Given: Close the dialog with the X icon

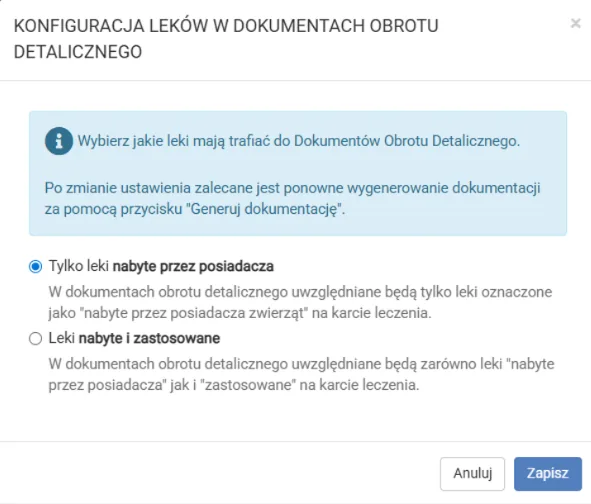Looking at the screenshot, I should point(576,23).
